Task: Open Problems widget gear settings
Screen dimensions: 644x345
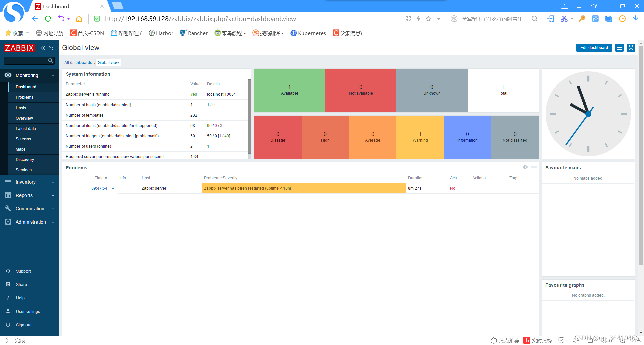Action: (525, 167)
